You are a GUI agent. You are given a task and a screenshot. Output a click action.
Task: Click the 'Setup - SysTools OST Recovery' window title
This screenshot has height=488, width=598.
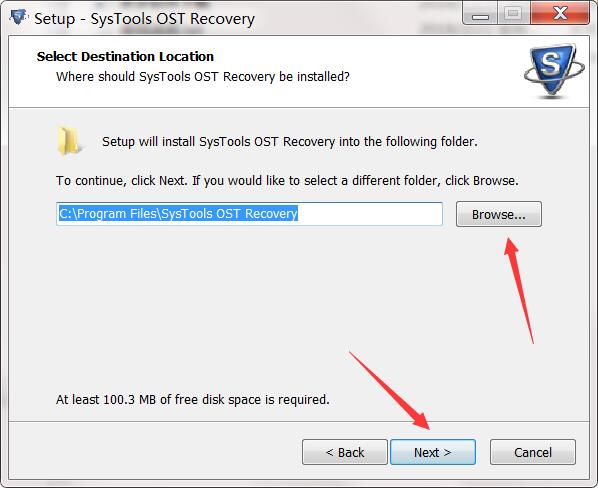(x=144, y=19)
